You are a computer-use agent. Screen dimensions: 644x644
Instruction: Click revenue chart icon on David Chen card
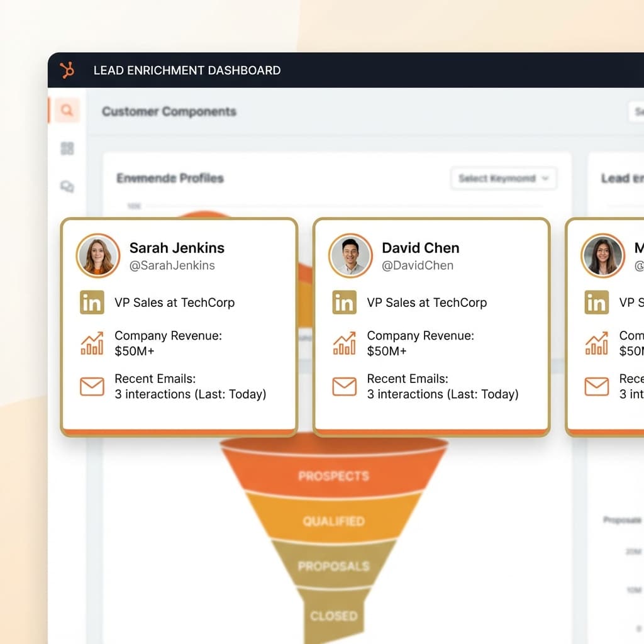[x=344, y=343]
